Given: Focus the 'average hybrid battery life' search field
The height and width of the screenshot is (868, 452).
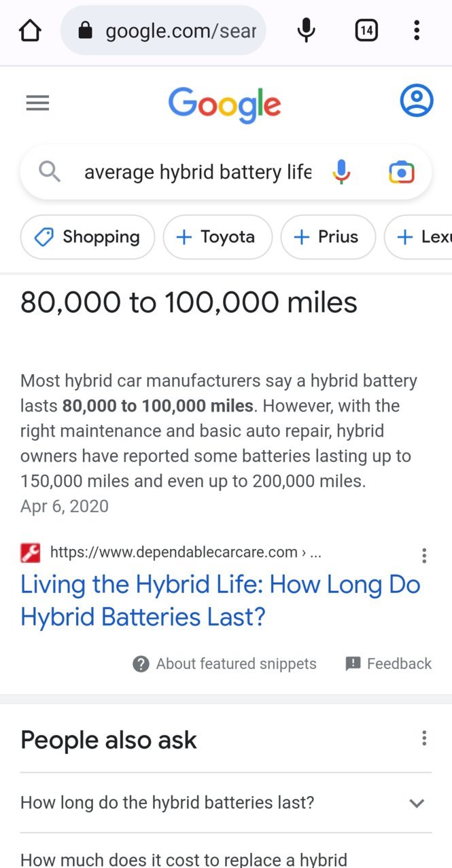Looking at the screenshot, I should tap(198, 172).
